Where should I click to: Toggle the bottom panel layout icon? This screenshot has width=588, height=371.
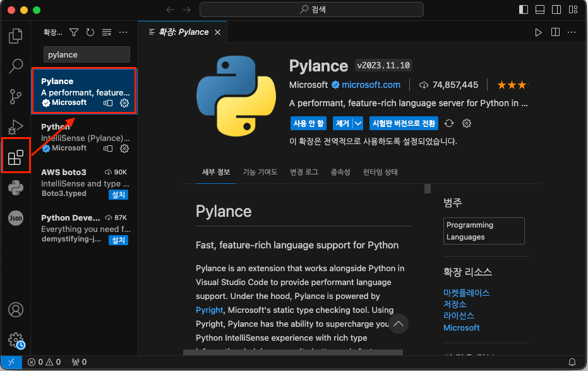tap(540, 9)
